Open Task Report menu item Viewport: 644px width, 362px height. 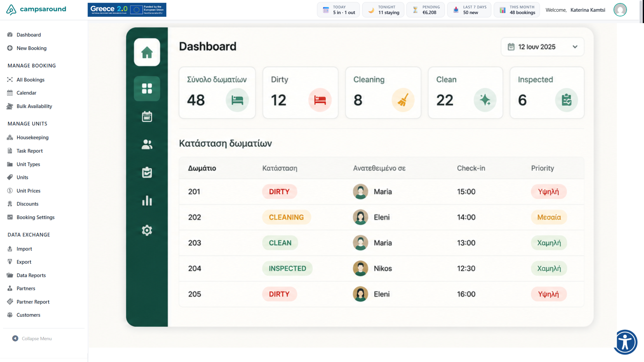coord(30,151)
